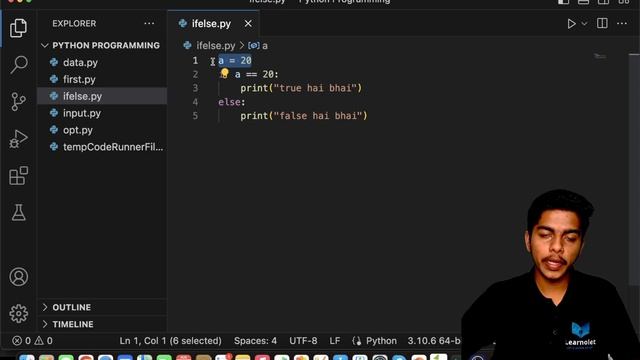This screenshot has height=360, width=640.
Task: Open the Testing flask view
Action: coord(18,212)
